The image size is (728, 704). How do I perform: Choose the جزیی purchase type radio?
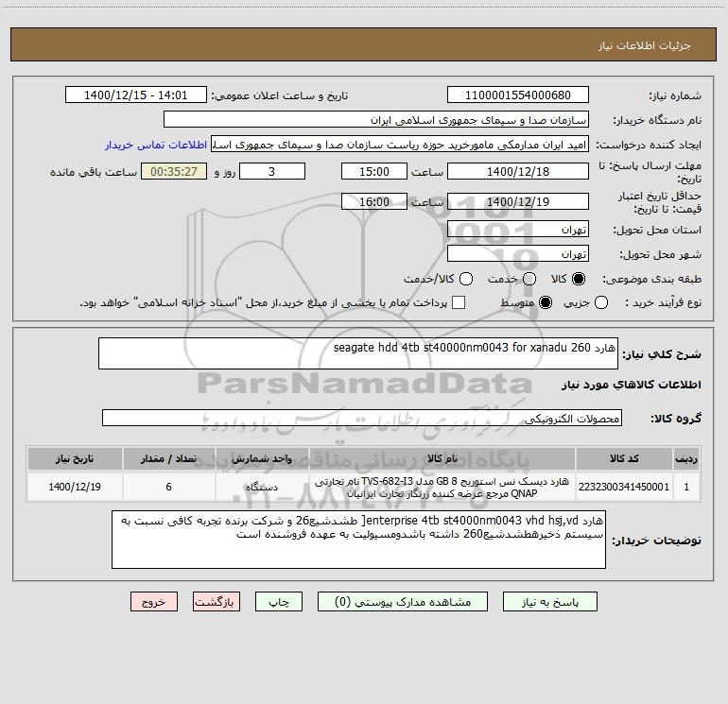tap(601, 303)
